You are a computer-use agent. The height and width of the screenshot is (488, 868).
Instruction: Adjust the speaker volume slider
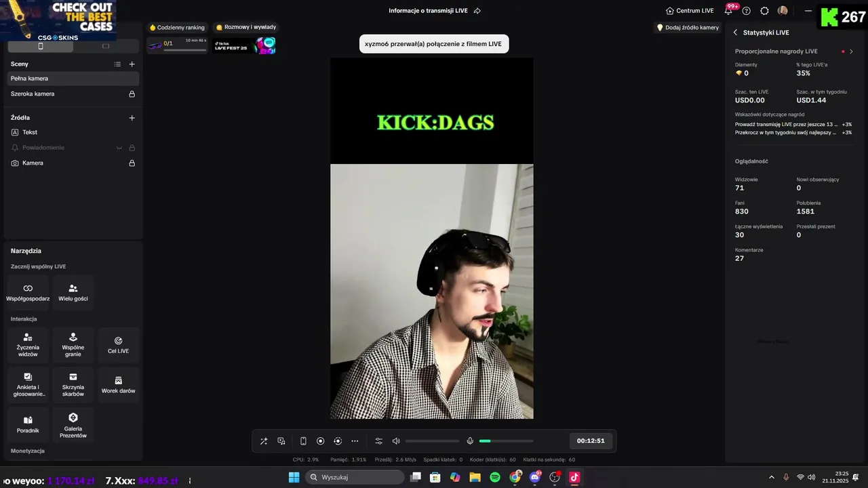coord(432,441)
